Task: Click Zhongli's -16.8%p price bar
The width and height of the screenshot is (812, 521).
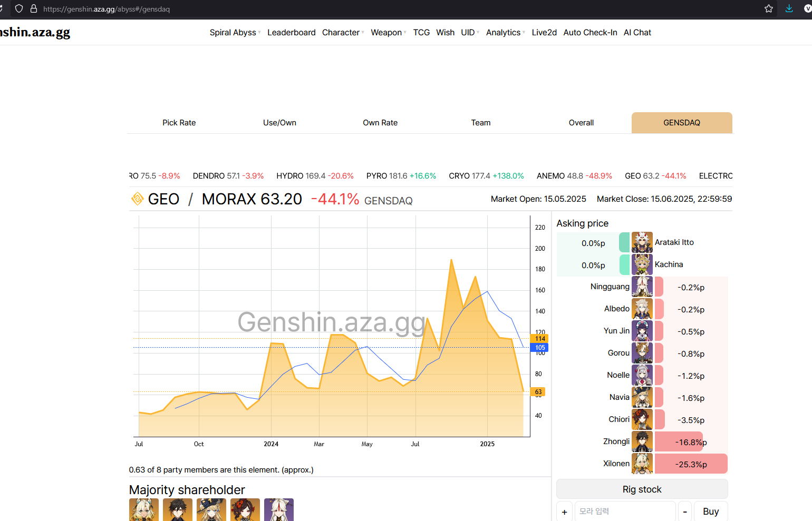Action: point(679,441)
